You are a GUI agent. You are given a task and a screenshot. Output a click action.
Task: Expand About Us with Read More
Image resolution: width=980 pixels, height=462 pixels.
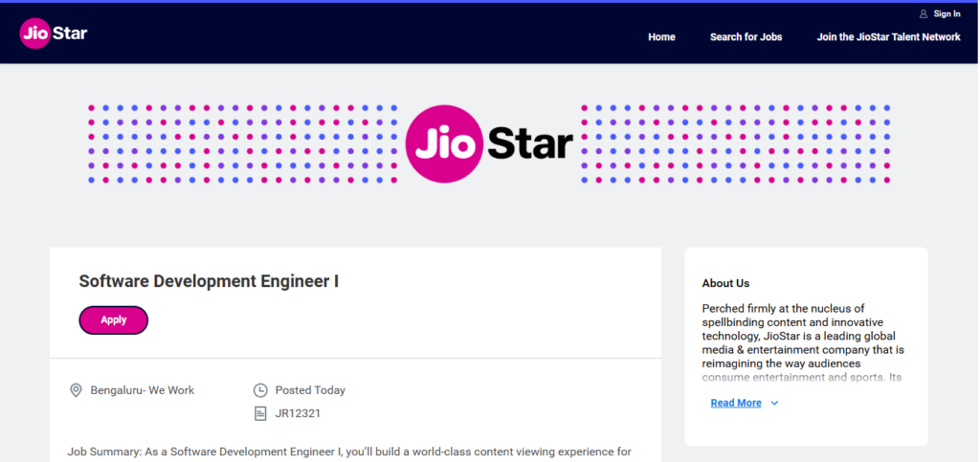pos(736,403)
